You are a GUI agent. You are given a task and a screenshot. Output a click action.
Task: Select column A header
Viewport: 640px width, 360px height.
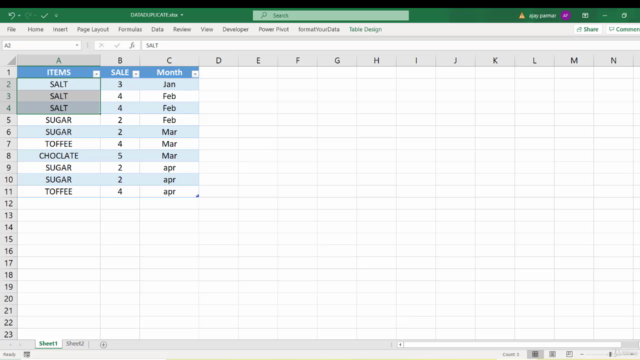[59, 60]
